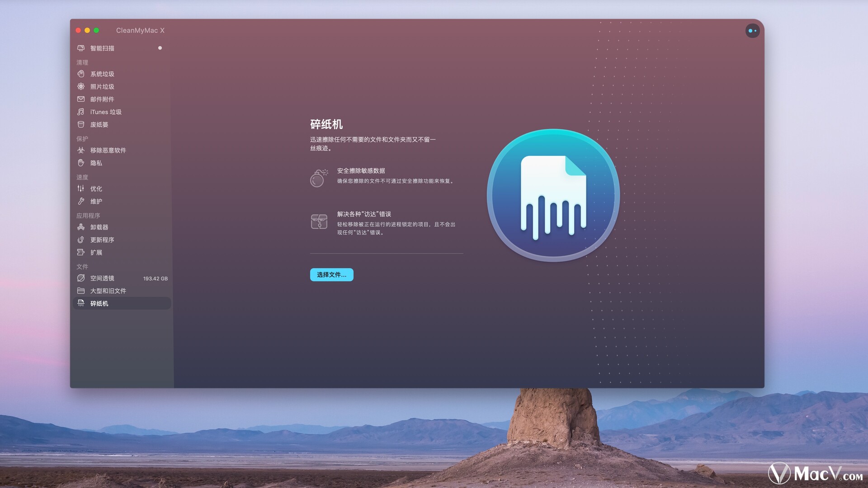Select 系统垃圾 in the sidebar
The height and width of the screenshot is (488, 868).
click(x=122, y=74)
